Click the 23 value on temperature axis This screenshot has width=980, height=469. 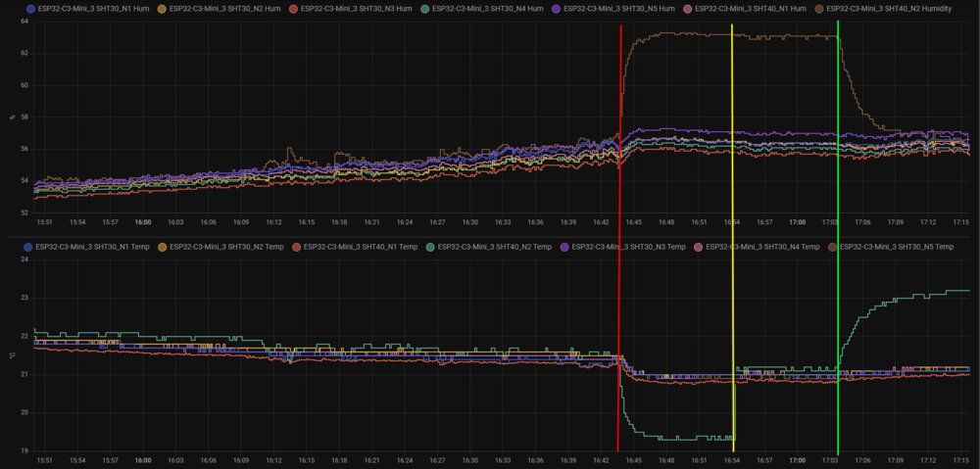(24, 298)
